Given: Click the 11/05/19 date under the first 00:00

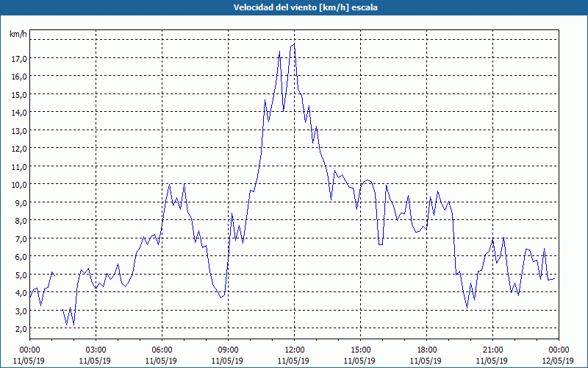Looking at the screenshot, I should click(29, 361).
